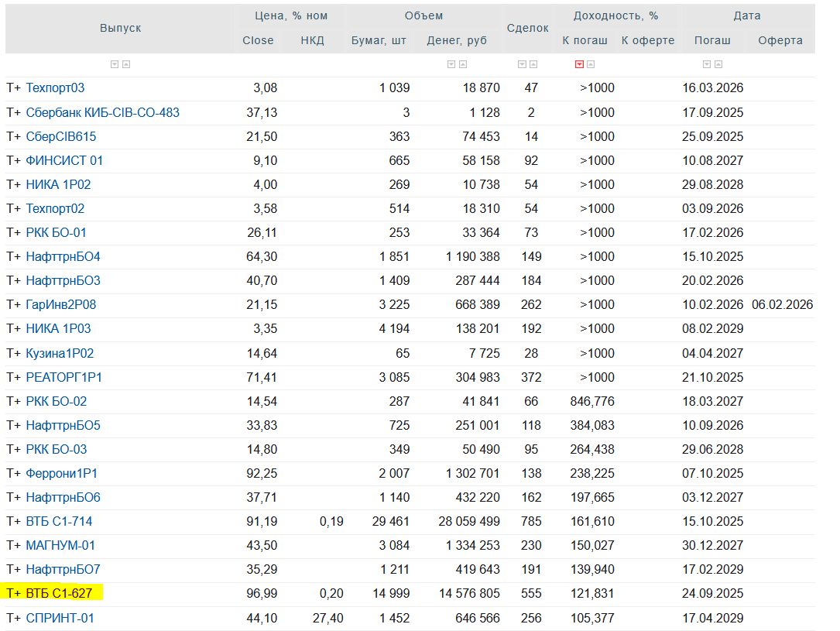840x631 pixels.
Task: Click the close price 96,99
Action: pos(262,594)
